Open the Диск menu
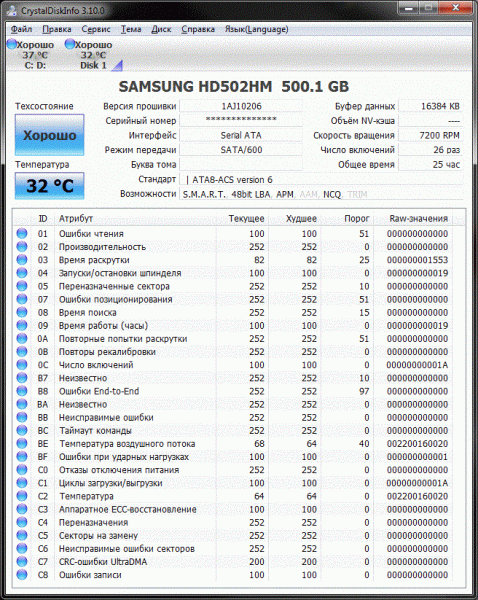 coord(161,29)
